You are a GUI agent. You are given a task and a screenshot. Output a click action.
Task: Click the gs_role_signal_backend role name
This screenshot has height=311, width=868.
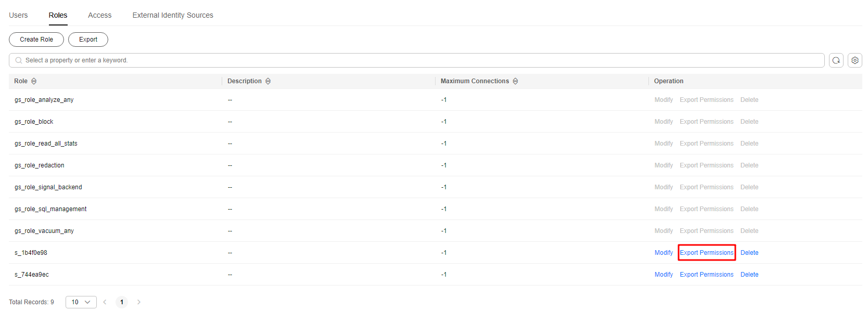48,187
